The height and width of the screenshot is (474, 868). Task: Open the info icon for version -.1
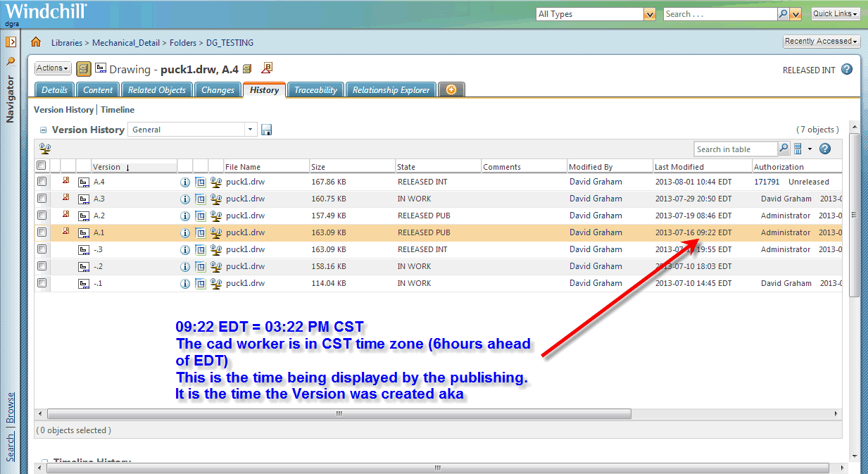click(x=185, y=283)
